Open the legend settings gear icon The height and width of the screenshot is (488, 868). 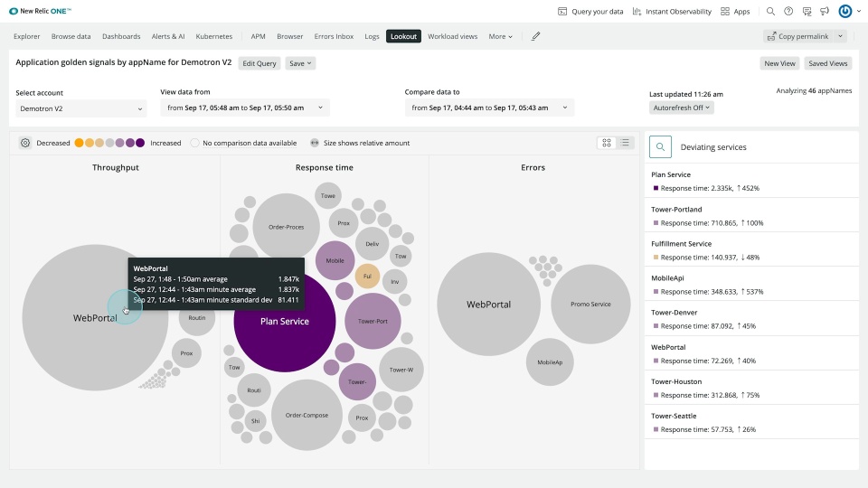click(x=25, y=143)
